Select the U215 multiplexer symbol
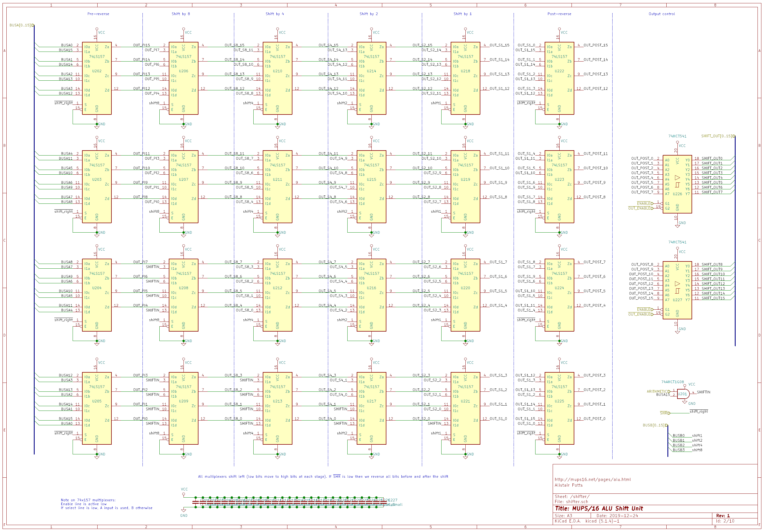765x532 pixels. (x=371, y=187)
